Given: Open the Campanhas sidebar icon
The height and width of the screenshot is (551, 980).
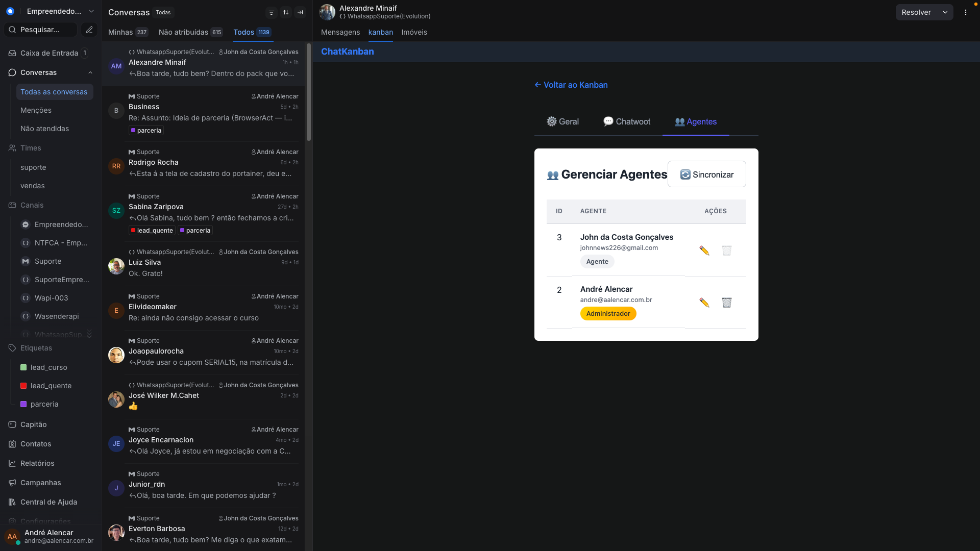Looking at the screenshot, I should (x=12, y=483).
